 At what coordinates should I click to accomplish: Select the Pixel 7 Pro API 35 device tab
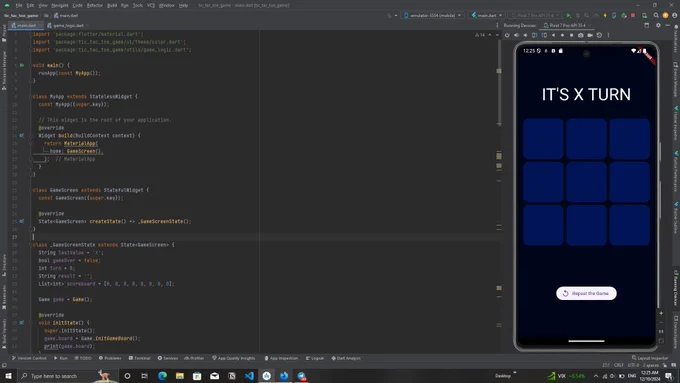(567, 25)
